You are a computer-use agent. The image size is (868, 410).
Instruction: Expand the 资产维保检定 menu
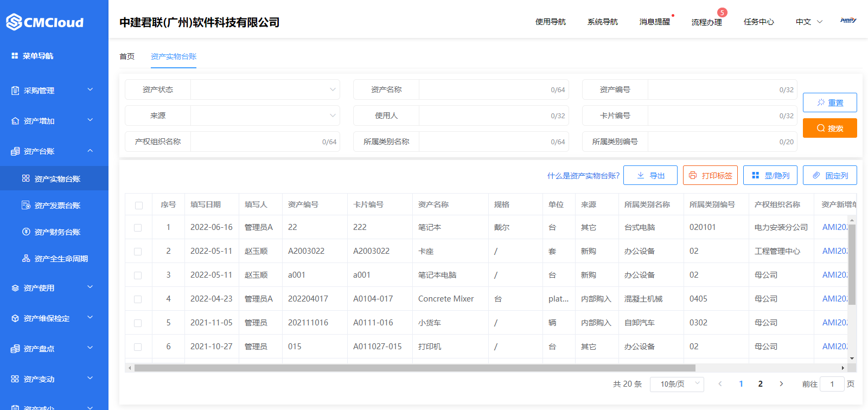click(x=90, y=317)
